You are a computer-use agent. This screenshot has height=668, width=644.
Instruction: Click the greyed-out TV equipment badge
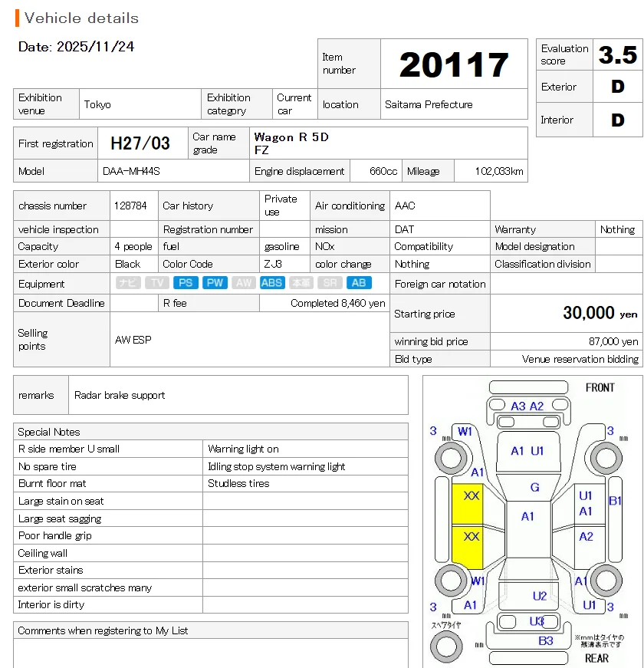[156, 283]
